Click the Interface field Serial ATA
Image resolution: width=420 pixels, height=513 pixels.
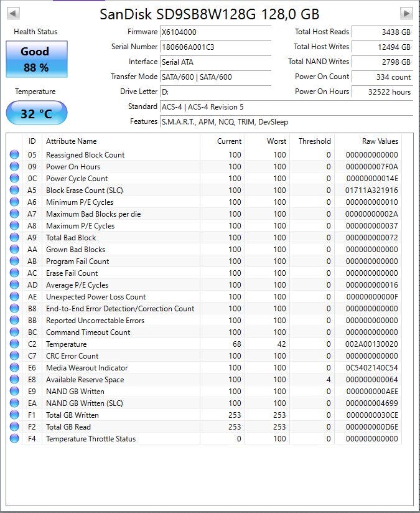215,62
